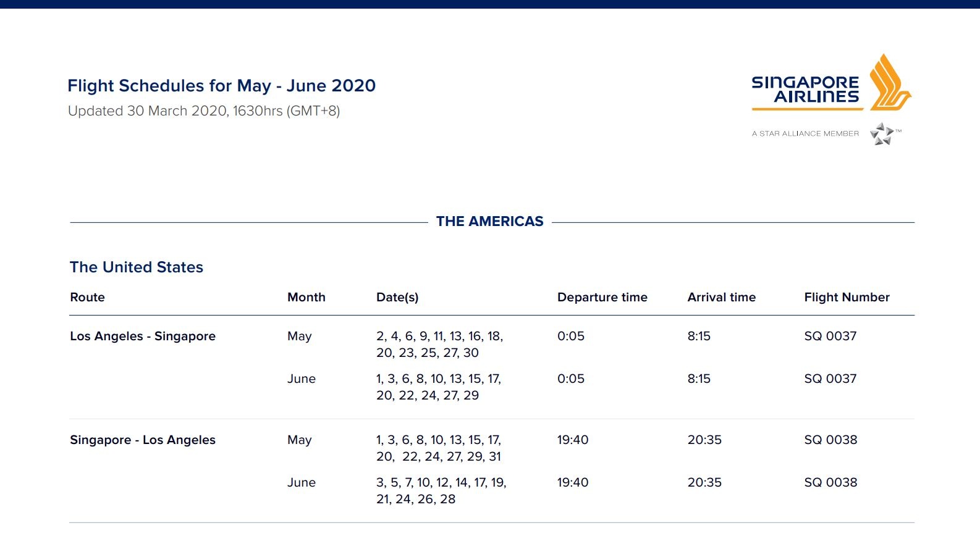This screenshot has width=980, height=536.
Task: Click the 'Updated 30 March 2020' subtitle line
Action: pos(204,111)
